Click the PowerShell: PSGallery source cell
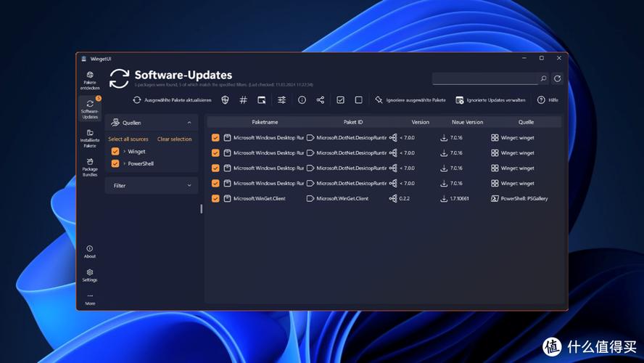The width and height of the screenshot is (644, 363). click(x=524, y=198)
